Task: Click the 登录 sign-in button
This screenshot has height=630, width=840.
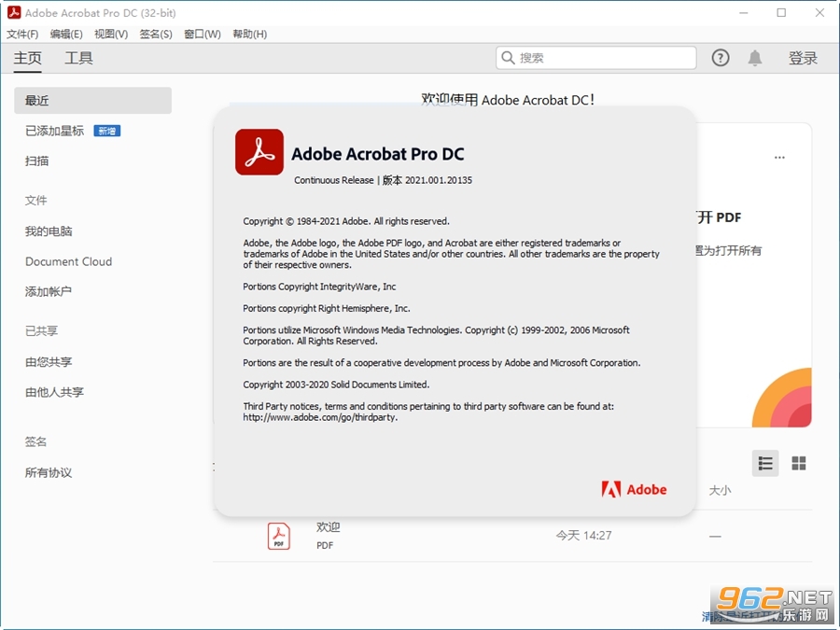Action: click(x=803, y=58)
